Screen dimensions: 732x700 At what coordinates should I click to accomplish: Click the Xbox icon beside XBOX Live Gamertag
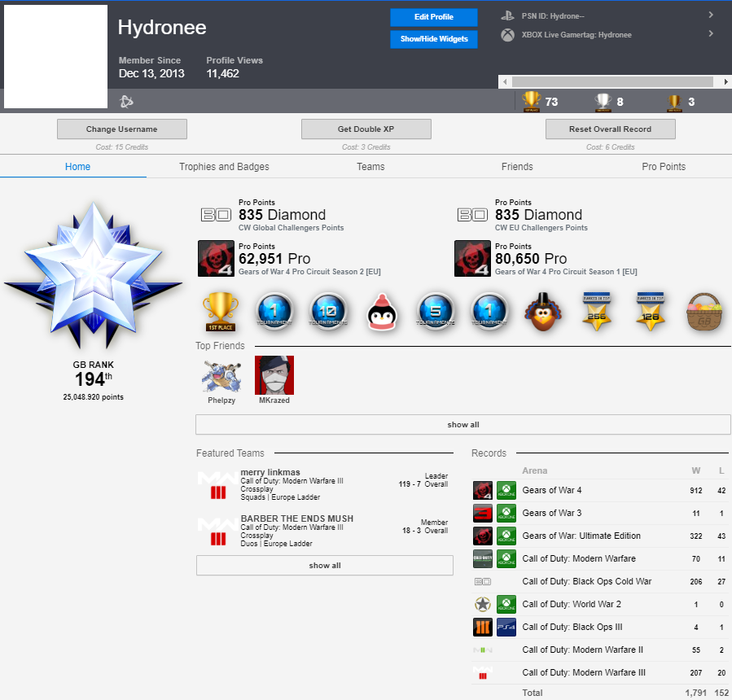tap(507, 35)
